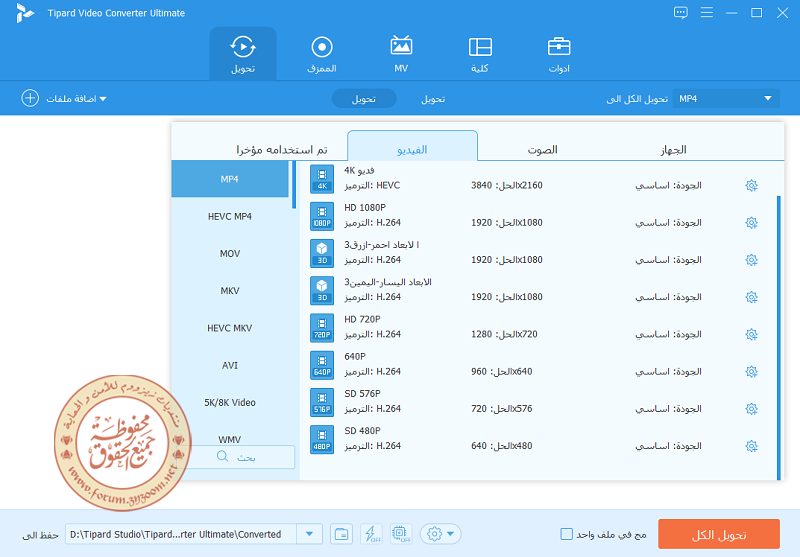800x557 pixels.
Task: Click the format search field
Action: tap(242, 457)
